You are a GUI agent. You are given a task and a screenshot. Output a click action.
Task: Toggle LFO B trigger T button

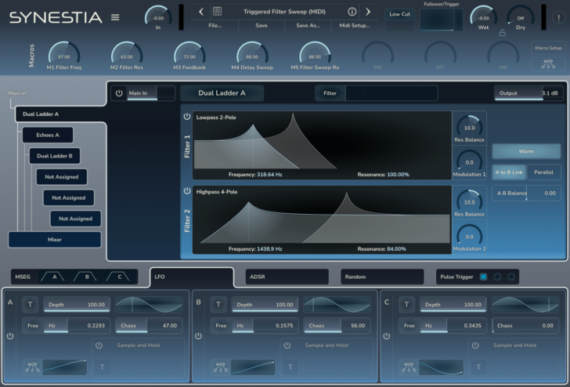218,305
